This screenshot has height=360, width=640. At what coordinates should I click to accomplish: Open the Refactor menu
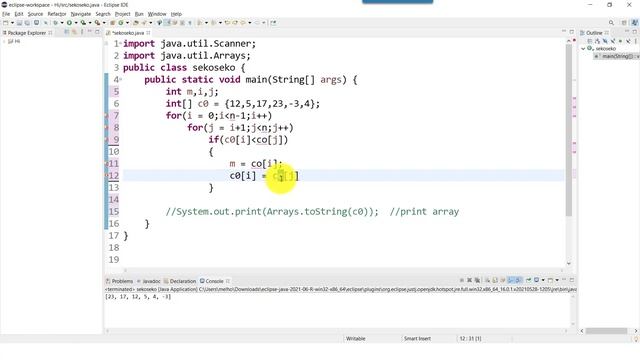(x=57, y=14)
